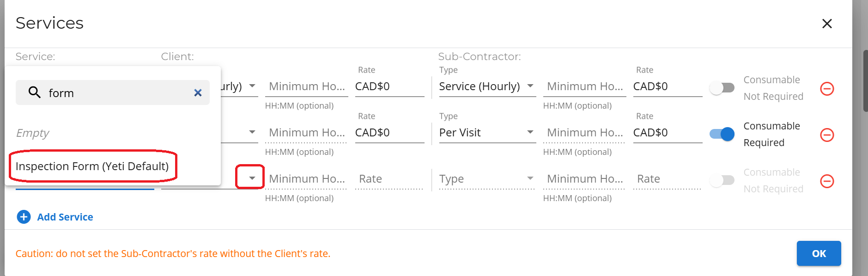
Task: Click the Add Service plus icon
Action: pyautogui.click(x=24, y=217)
